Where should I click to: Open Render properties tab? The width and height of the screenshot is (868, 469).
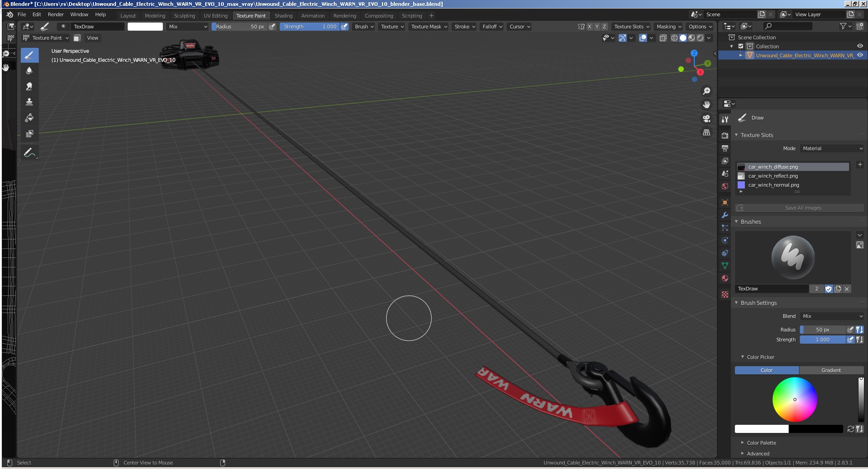pos(725,135)
